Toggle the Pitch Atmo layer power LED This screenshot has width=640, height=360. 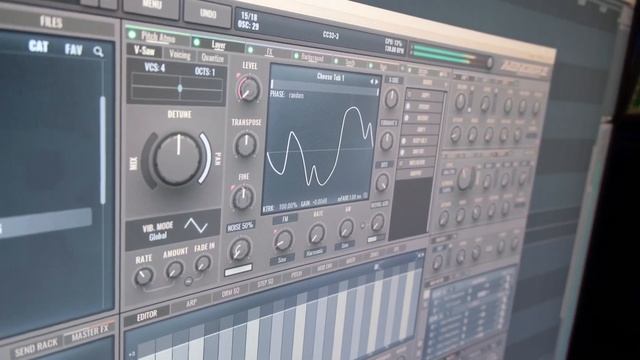click(x=131, y=34)
